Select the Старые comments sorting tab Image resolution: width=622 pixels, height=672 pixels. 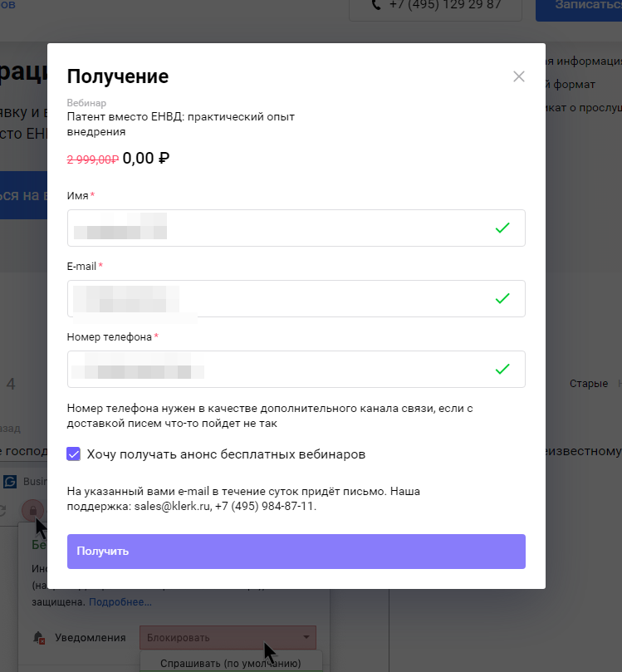589,384
